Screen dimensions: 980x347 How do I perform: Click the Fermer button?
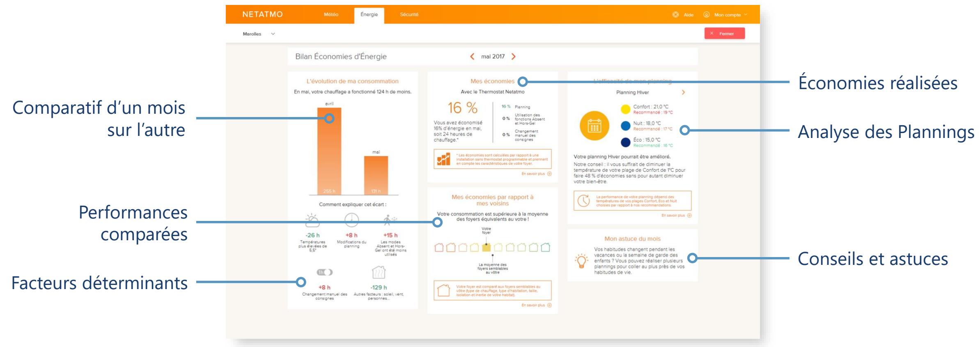pyautogui.click(x=725, y=34)
